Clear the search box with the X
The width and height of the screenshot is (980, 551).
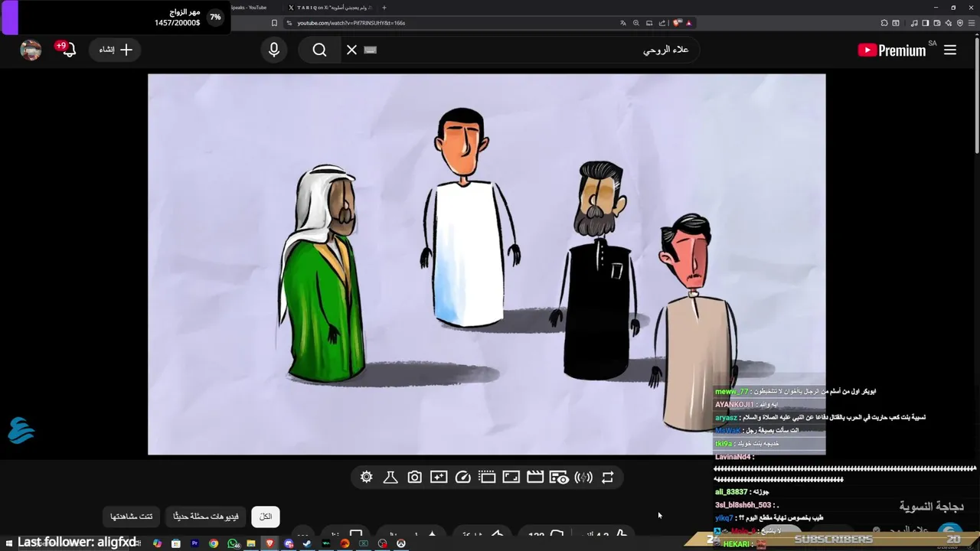[351, 50]
